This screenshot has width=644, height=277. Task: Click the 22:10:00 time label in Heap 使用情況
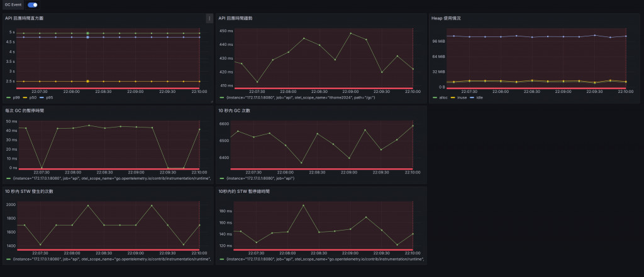click(626, 92)
